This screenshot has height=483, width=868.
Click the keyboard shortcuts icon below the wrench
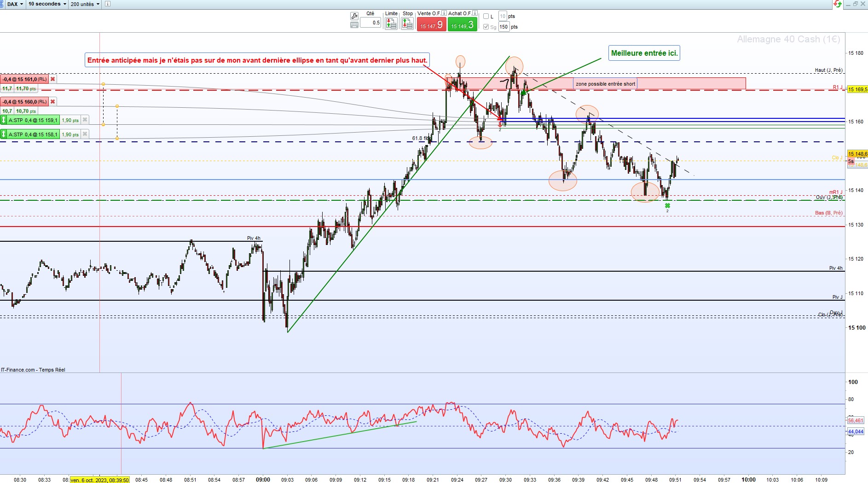(x=354, y=25)
